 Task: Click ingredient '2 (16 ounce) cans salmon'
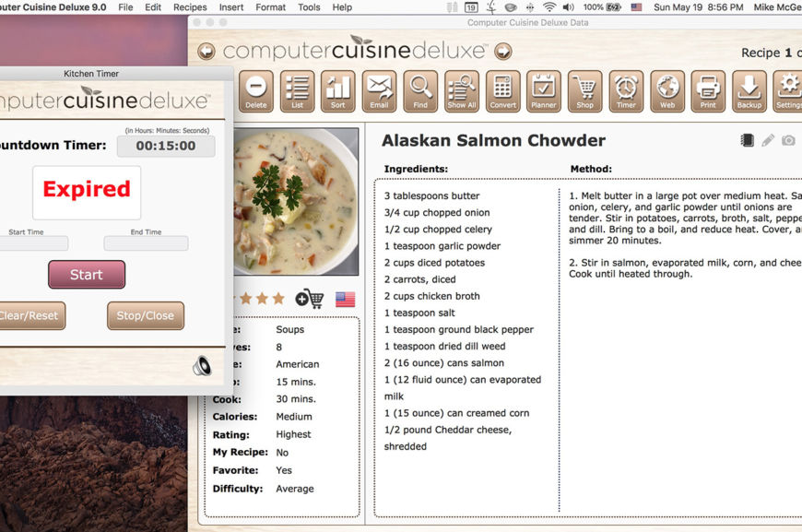click(x=444, y=363)
